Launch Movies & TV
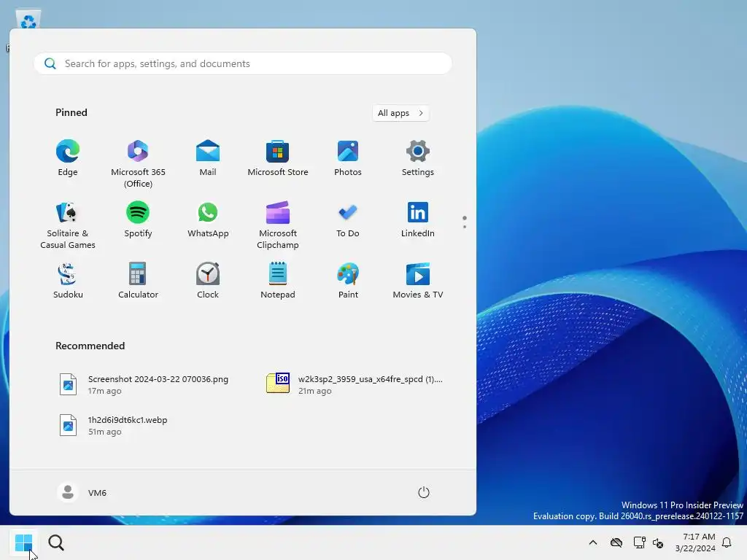Screen dimensions: 747x560 418,281
